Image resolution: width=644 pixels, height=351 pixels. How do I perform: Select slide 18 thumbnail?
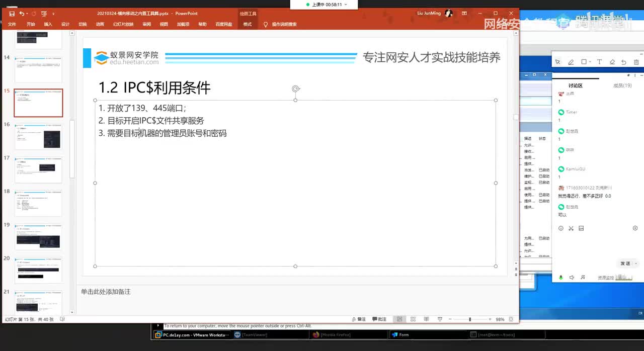[38, 203]
